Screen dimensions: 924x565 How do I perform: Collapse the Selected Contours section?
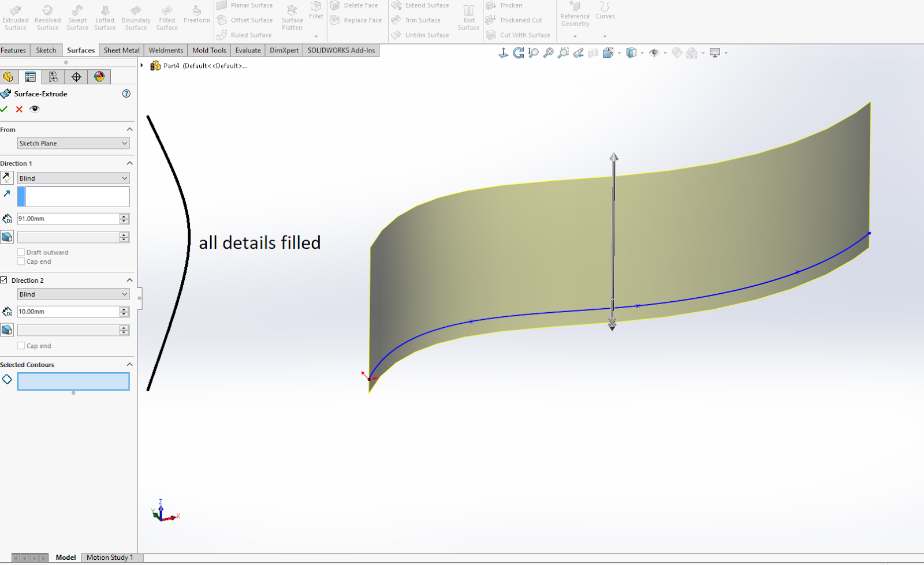click(x=130, y=364)
